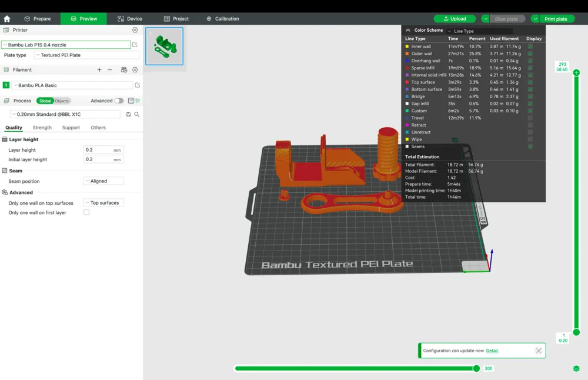Open printer settings gear icon
Screen dimensions: 588x380
tap(135, 30)
